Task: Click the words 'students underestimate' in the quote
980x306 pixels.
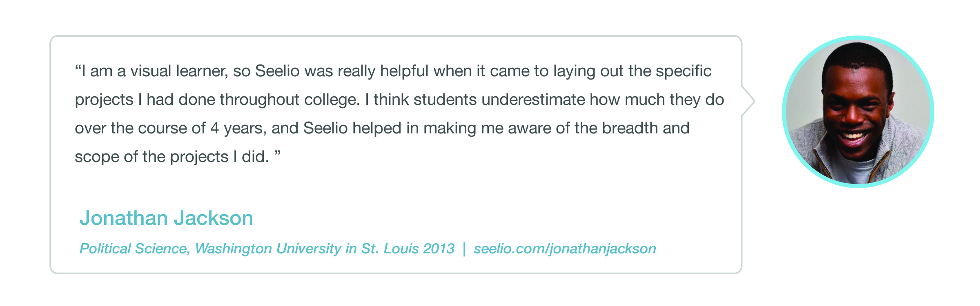Action: (445, 100)
